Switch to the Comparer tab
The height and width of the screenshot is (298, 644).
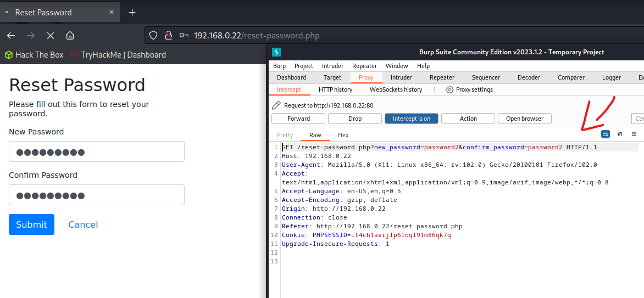(571, 77)
